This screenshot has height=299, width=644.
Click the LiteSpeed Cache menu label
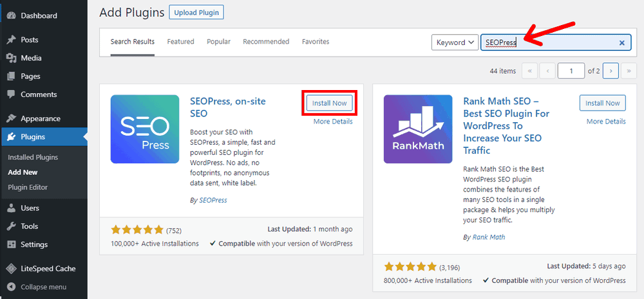coord(48,269)
